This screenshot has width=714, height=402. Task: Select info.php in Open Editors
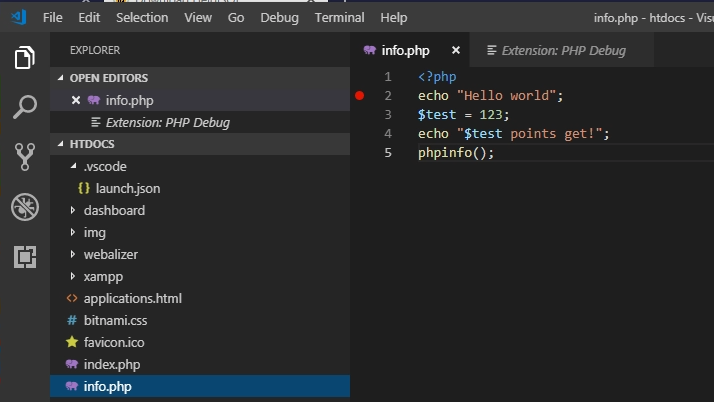(200, 100)
